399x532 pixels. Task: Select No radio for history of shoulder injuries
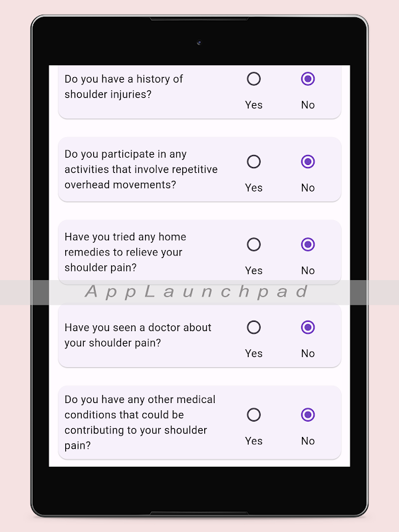(307, 79)
